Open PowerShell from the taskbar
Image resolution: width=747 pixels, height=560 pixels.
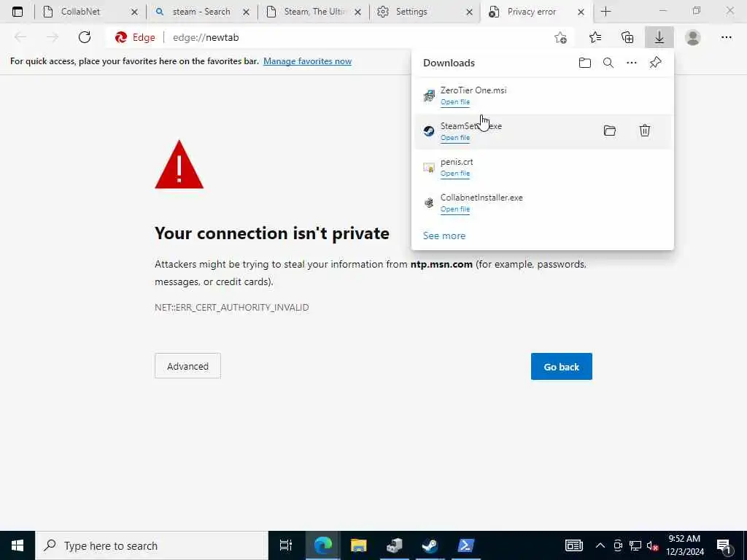tap(465, 545)
